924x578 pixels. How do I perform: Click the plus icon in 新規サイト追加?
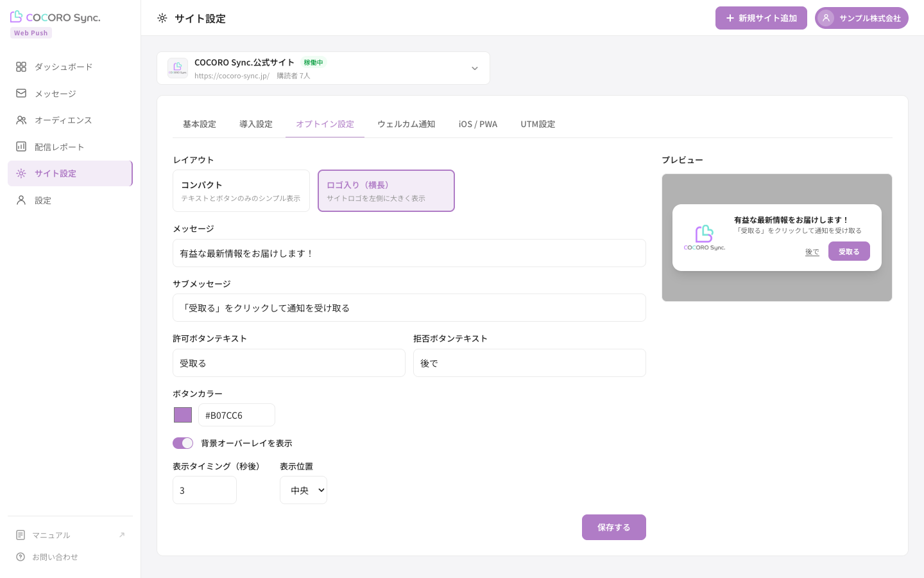click(730, 18)
